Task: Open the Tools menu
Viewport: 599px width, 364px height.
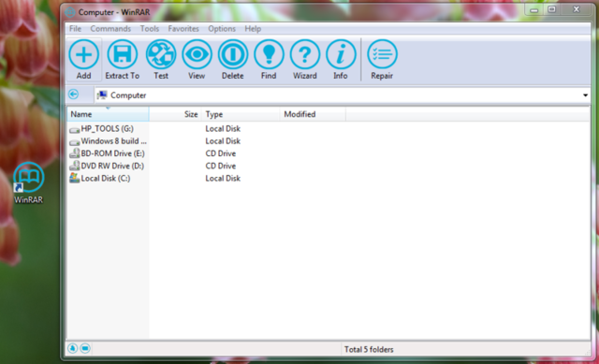Action: (x=150, y=29)
